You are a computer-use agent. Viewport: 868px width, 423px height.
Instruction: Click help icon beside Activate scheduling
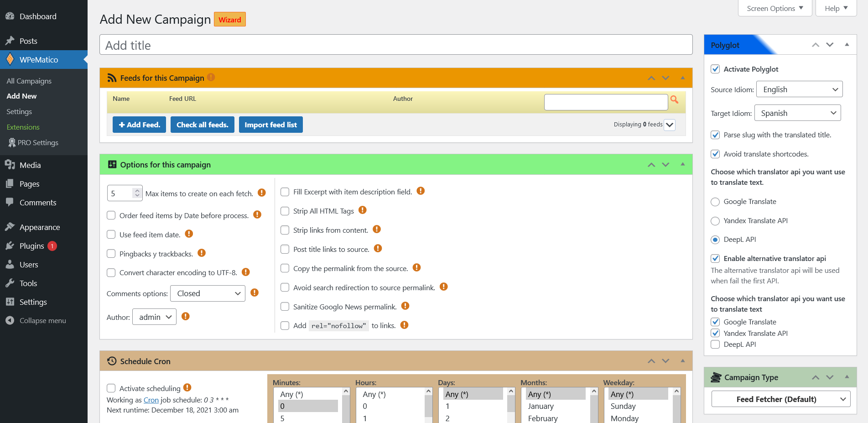[187, 387]
